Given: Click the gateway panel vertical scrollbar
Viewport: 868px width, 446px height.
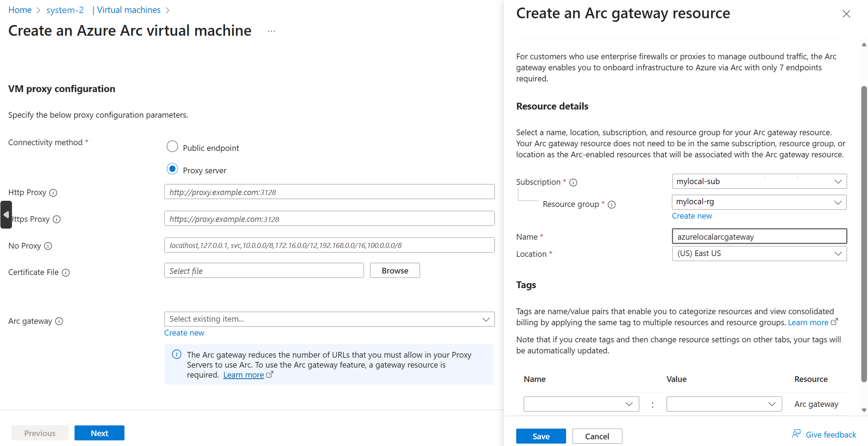Looking at the screenshot, I should 864,232.
